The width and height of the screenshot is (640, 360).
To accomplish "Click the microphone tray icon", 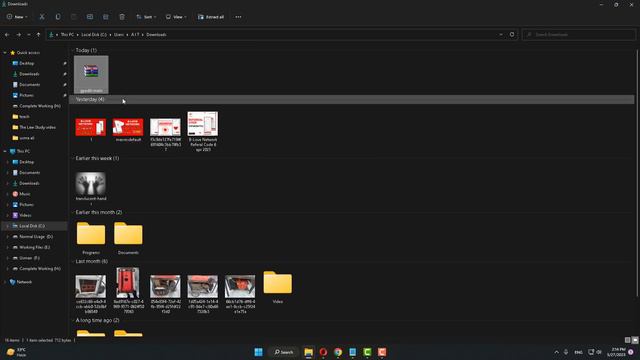I will pyautogui.click(x=566, y=352).
